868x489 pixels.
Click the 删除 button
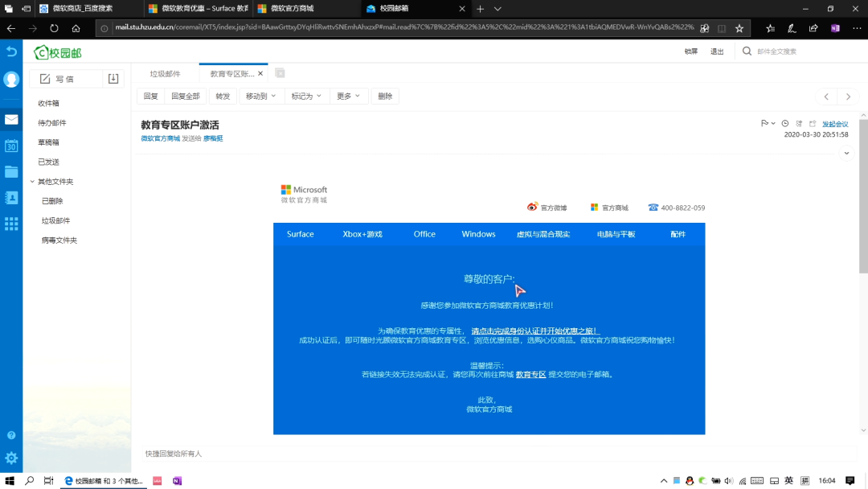coord(385,97)
